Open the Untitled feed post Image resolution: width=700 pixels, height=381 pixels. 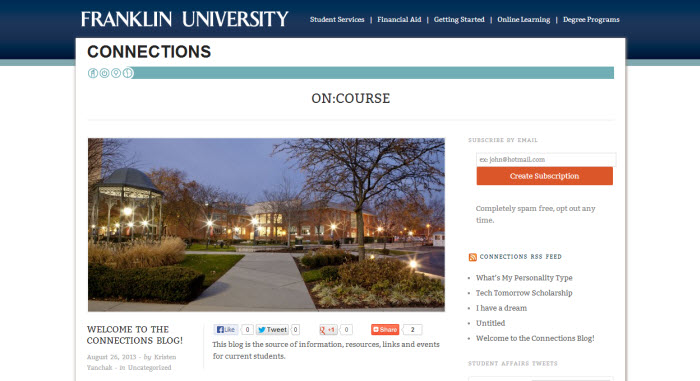click(x=490, y=323)
